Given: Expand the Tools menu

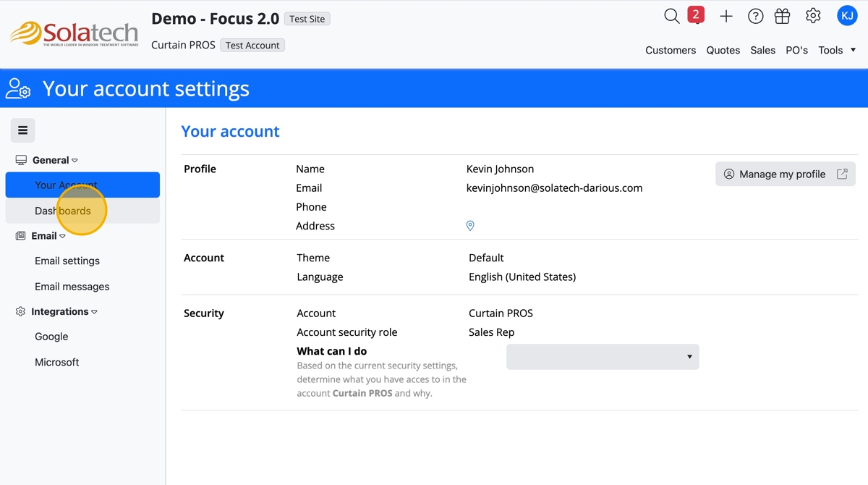Looking at the screenshot, I should click(837, 50).
